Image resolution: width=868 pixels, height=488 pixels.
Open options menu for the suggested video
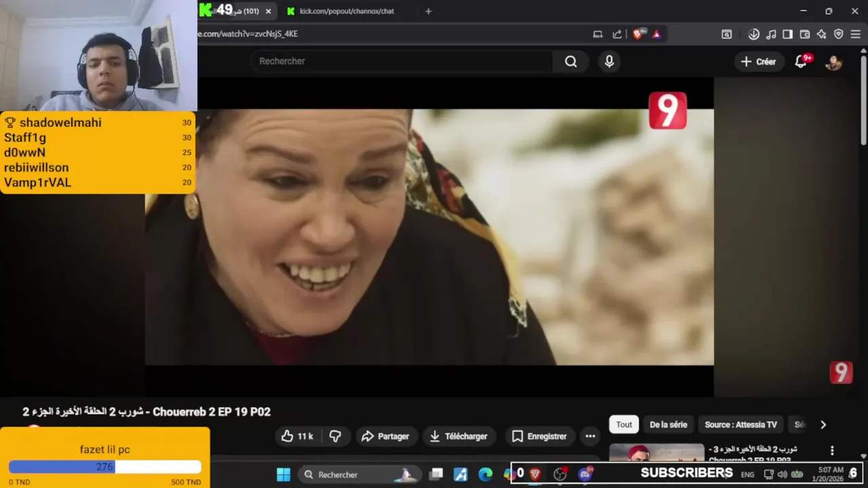pos(832,451)
